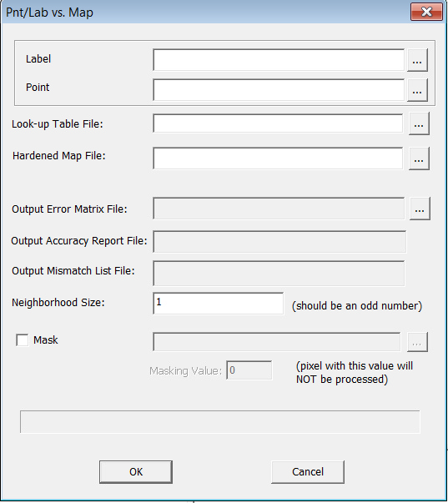
Task: Click the 'Output Accuracy Report File:' label
Action: point(79,241)
